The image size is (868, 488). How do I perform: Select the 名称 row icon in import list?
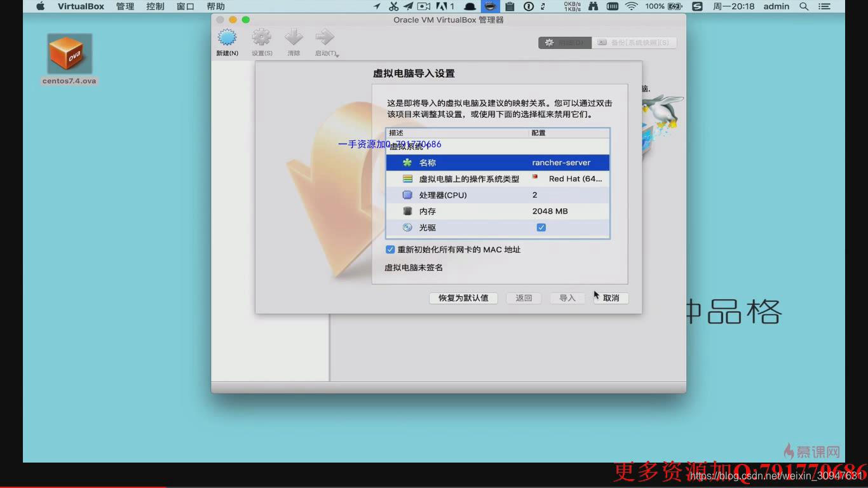[407, 163]
